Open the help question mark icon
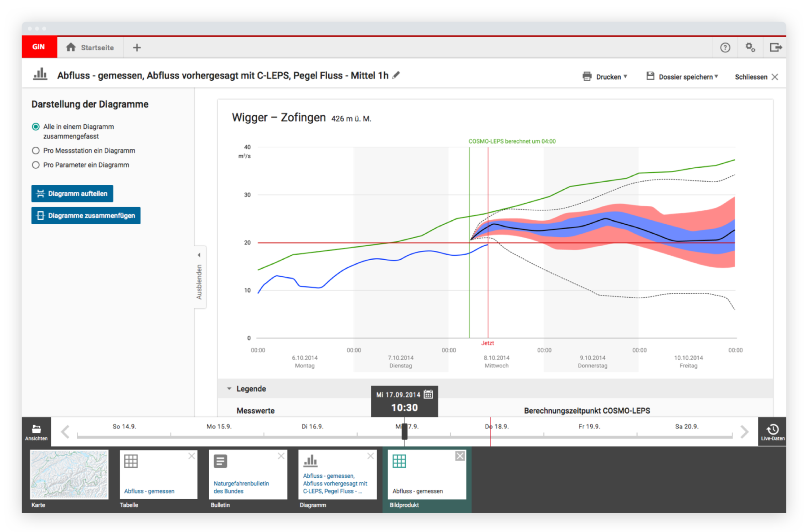 coord(725,47)
